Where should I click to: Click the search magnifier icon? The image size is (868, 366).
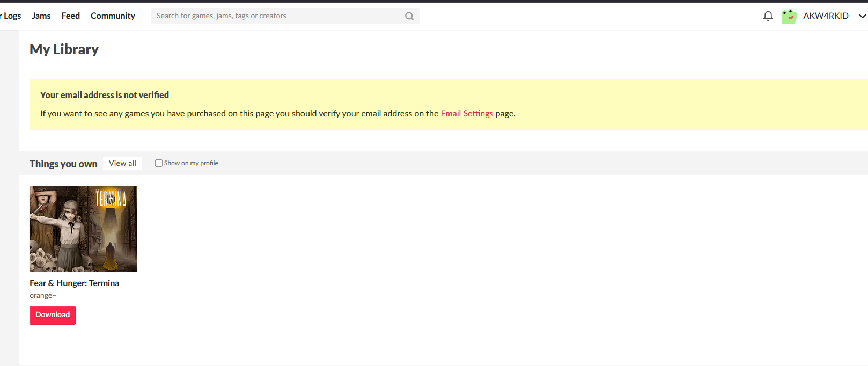click(x=409, y=16)
